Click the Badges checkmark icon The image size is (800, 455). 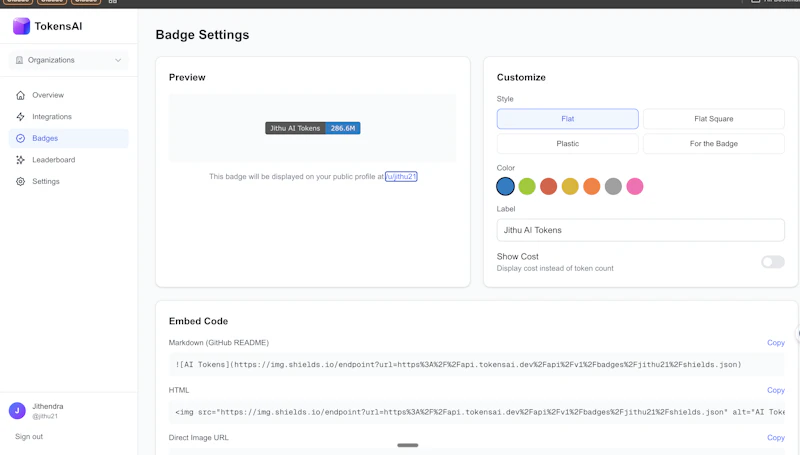(20, 138)
